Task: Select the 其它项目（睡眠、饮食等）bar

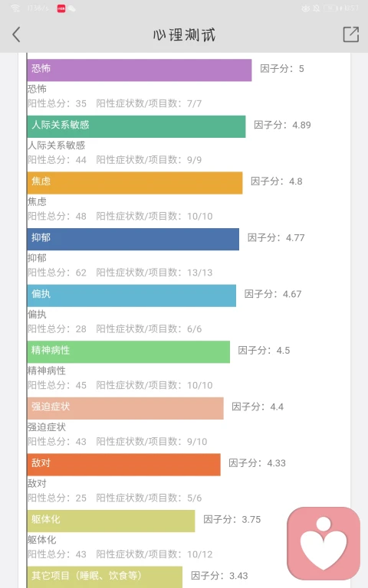Action: 105,577
